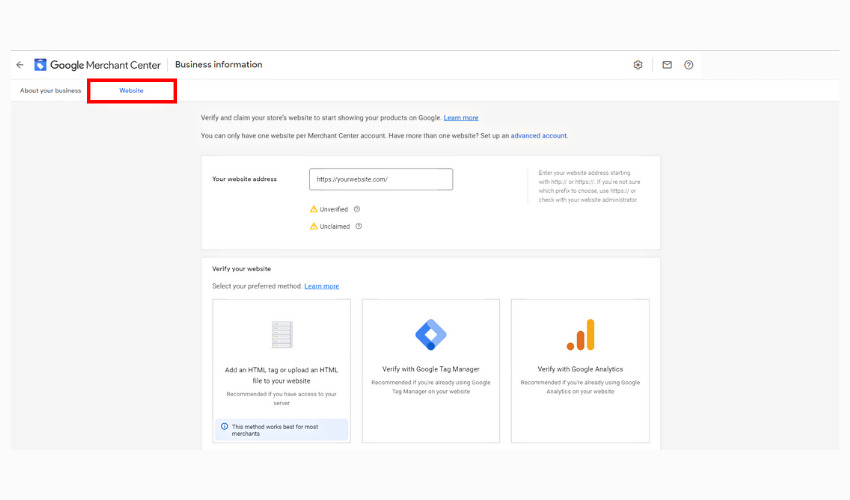Click the Business information page title
This screenshot has height=500, width=850.
click(218, 65)
